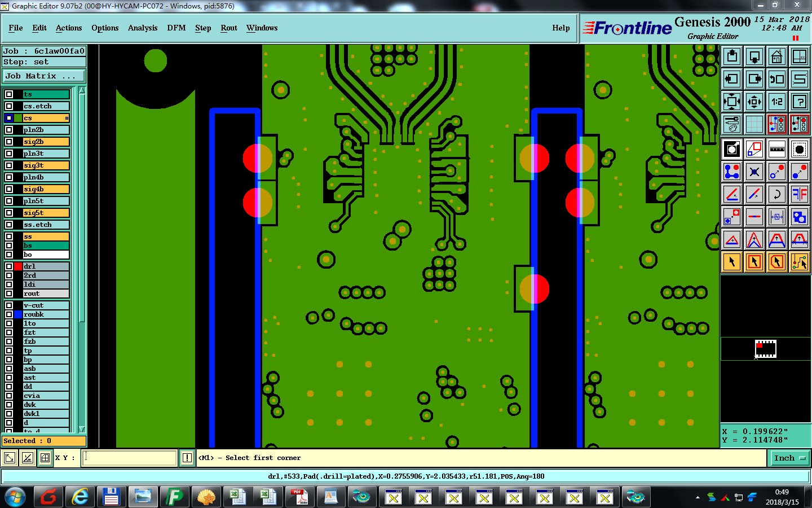The height and width of the screenshot is (508, 812).
Task: Select the rectangle area selection arrow tool
Action: (x=754, y=262)
